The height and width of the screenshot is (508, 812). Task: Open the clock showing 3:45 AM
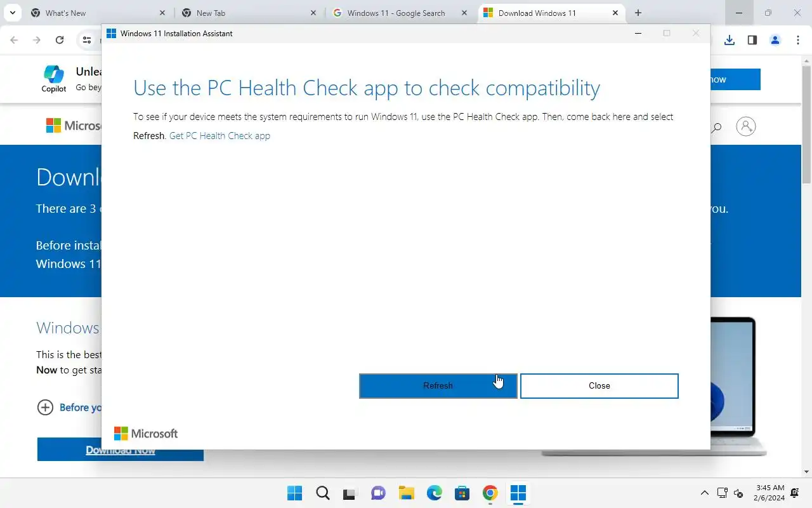(x=771, y=493)
